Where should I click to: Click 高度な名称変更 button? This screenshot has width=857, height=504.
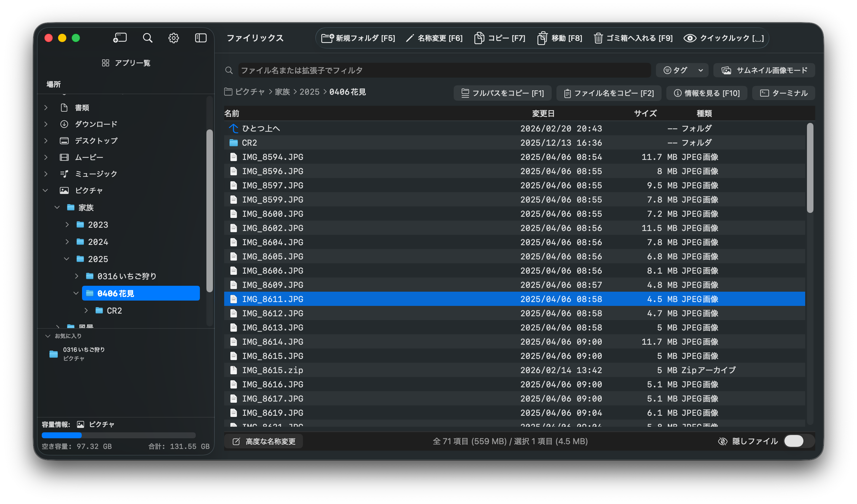pos(264,441)
